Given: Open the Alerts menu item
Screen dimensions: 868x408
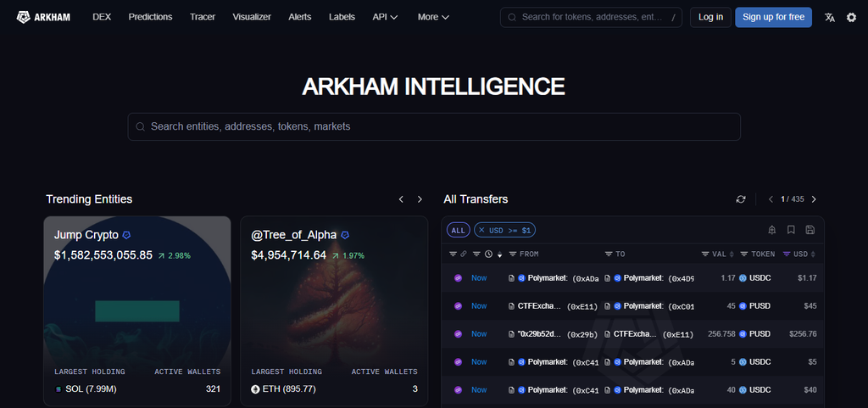Looking at the screenshot, I should [x=300, y=17].
